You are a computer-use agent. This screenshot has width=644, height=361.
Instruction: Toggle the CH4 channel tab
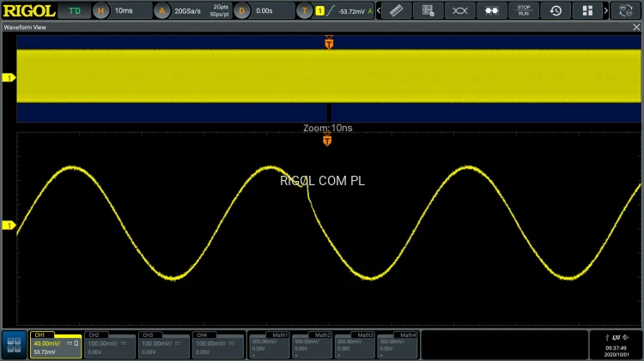202,335
